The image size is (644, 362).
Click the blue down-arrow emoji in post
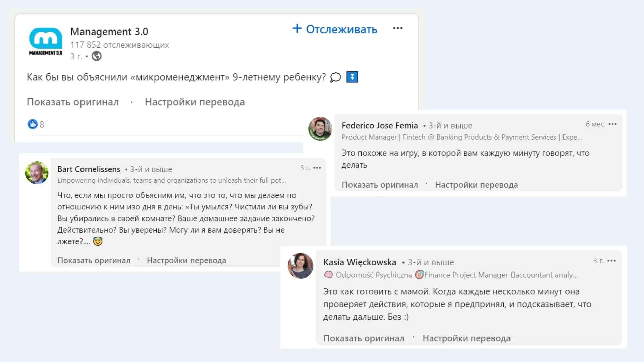tap(352, 77)
